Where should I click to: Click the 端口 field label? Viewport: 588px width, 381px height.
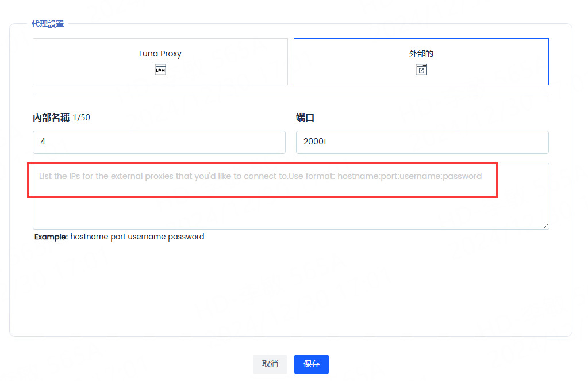[x=305, y=118]
